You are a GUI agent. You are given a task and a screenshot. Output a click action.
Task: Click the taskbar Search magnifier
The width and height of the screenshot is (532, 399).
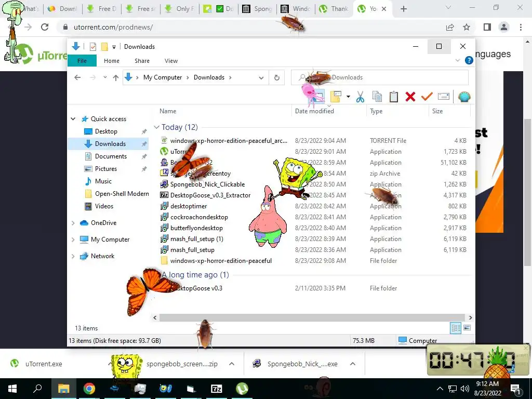pos(37,389)
